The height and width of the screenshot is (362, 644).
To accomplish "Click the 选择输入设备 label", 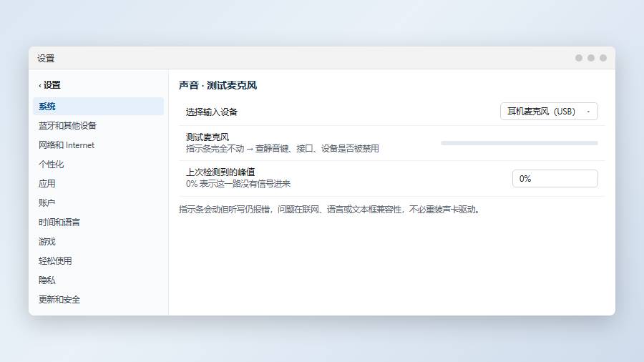I will click(212, 112).
